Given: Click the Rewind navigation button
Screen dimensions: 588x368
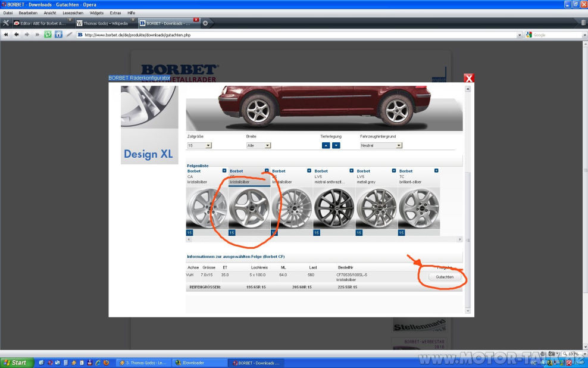Looking at the screenshot, I should [6, 35].
